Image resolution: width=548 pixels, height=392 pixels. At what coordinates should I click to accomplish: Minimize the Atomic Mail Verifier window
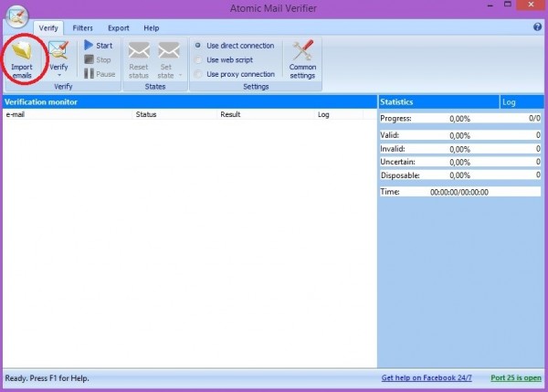coord(490,5)
